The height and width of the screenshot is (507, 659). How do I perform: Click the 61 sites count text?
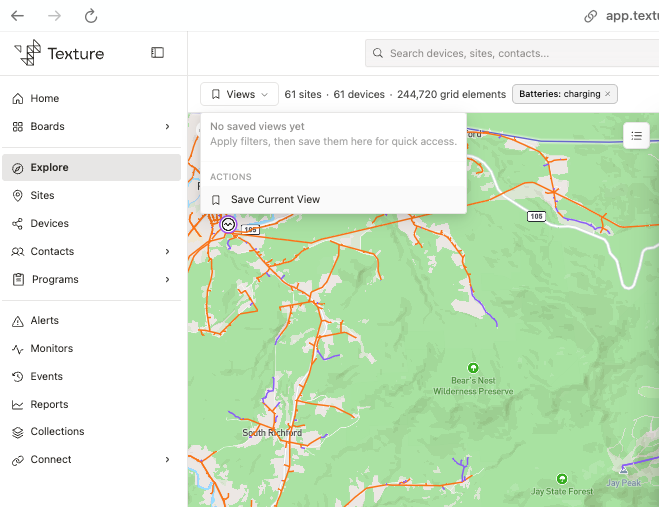(x=303, y=94)
